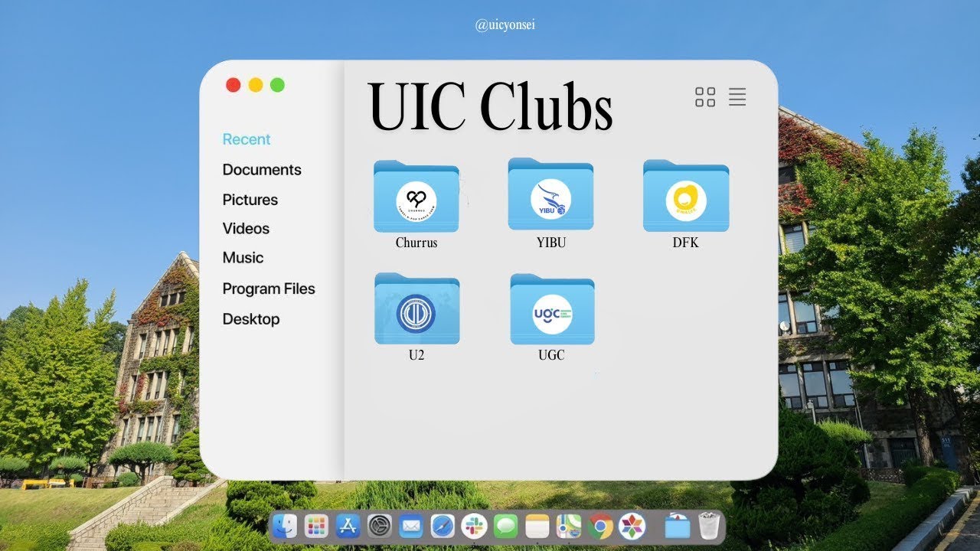This screenshot has width=980, height=551.
Task: Click the U2 folder name label
Action: click(416, 355)
